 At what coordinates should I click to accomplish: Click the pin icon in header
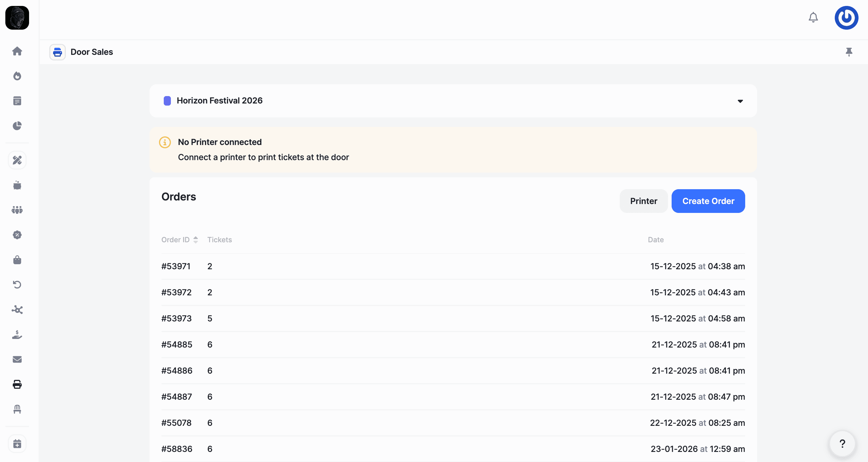(849, 52)
